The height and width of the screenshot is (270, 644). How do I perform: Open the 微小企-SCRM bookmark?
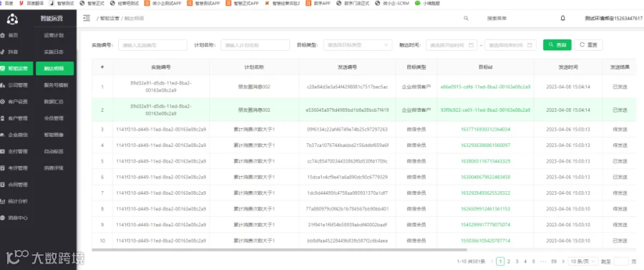(x=392, y=3)
